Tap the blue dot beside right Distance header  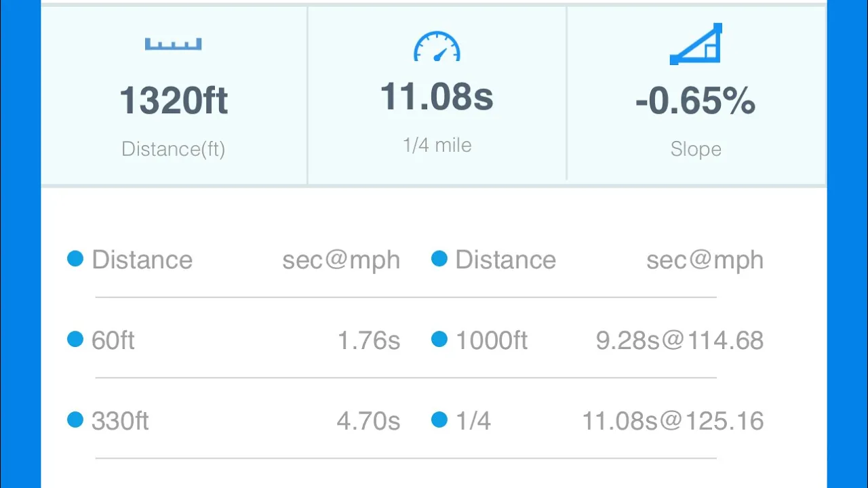[x=439, y=258]
